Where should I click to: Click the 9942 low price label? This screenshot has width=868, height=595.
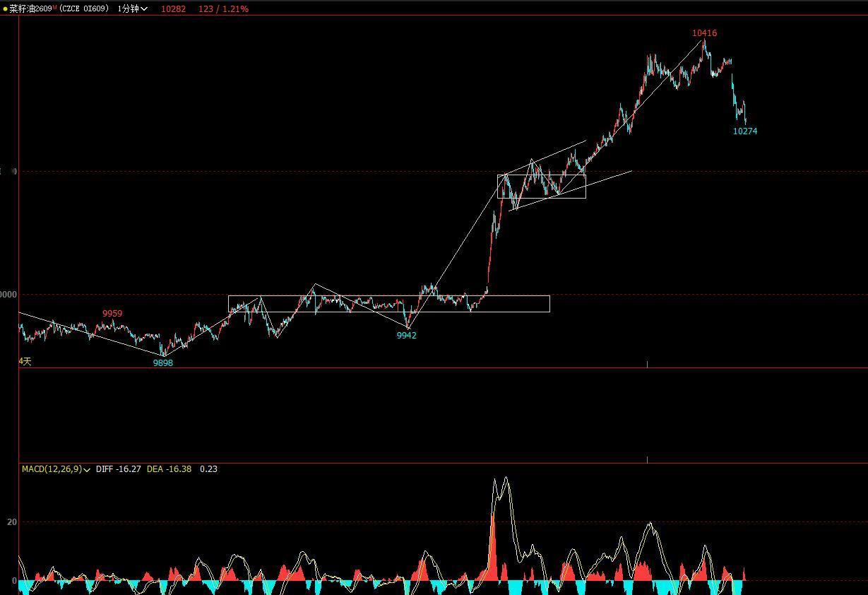pyautogui.click(x=406, y=336)
